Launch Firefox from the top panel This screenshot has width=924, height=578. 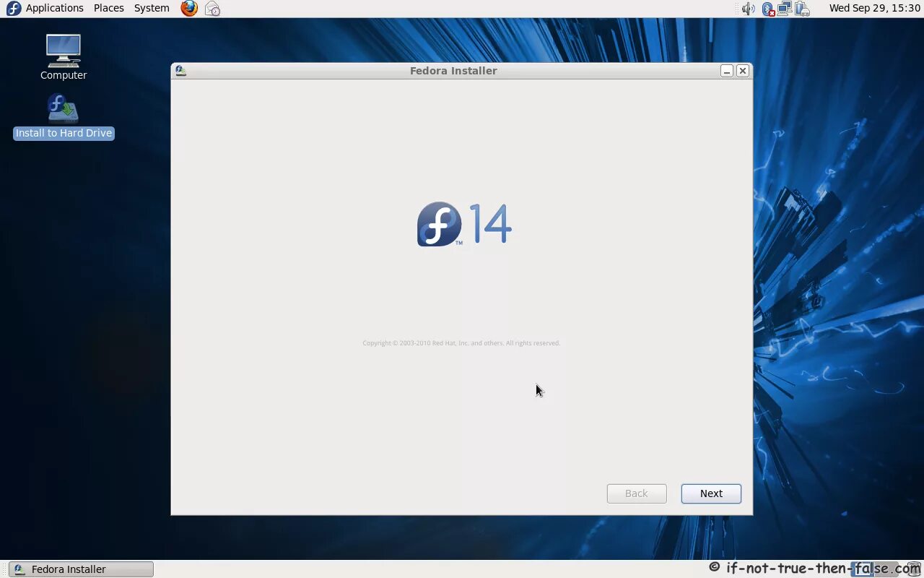coord(189,8)
